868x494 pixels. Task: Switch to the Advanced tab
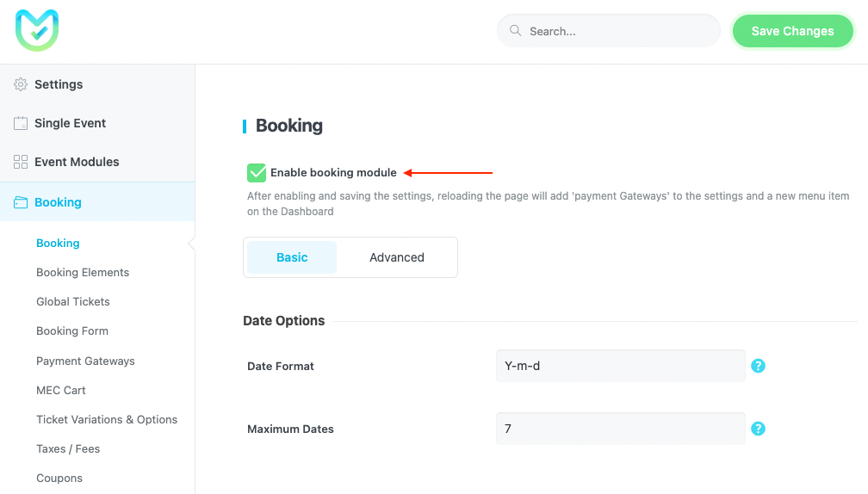coord(396,257)
